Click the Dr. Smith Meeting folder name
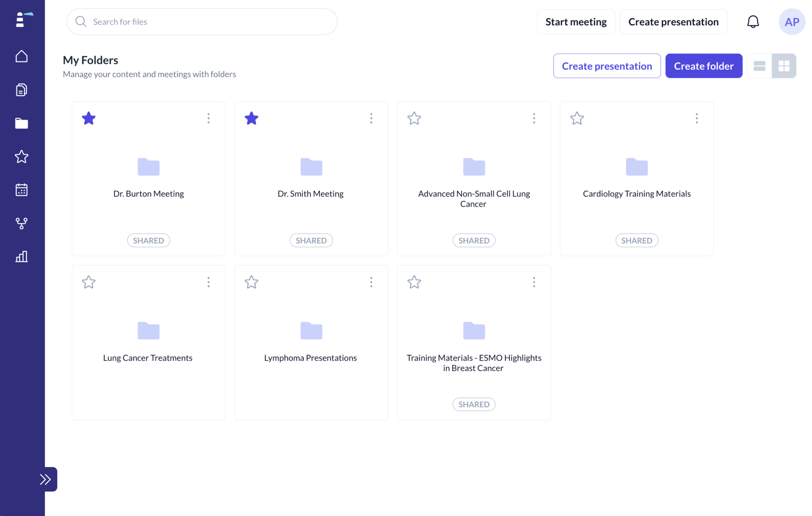The height and width of the screenshot is (516, 812). click(310, 194)
